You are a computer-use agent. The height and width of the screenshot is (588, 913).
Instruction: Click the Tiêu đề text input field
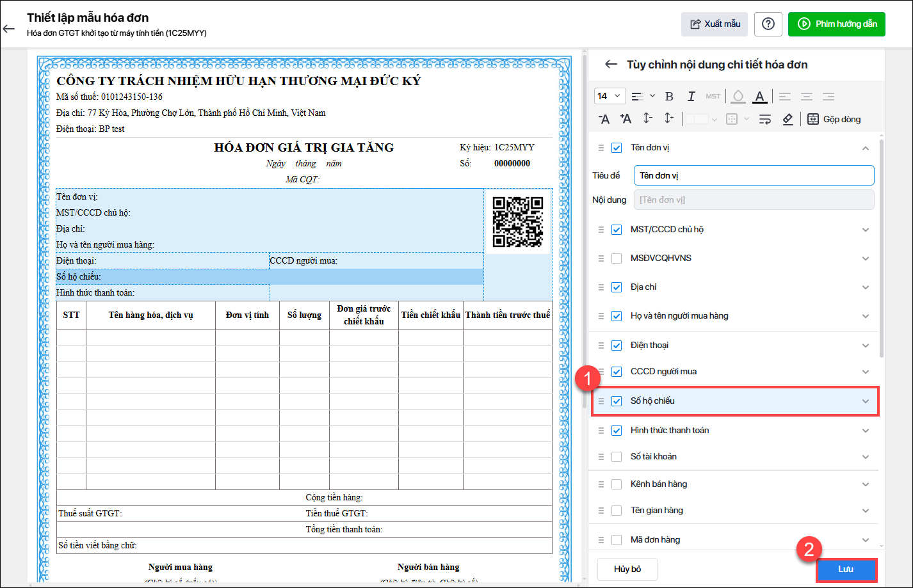754,175
